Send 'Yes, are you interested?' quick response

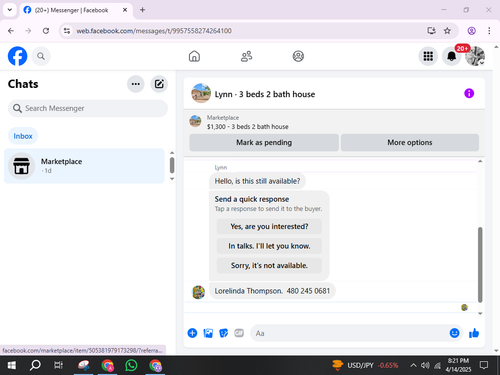click(269, 226)
